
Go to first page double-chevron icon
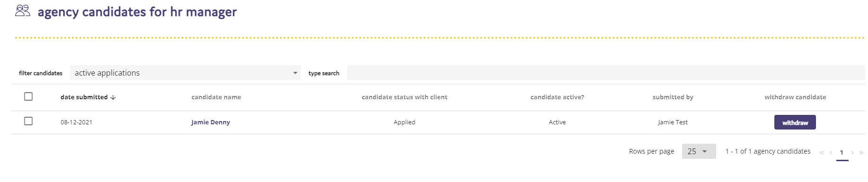(822, 153)
